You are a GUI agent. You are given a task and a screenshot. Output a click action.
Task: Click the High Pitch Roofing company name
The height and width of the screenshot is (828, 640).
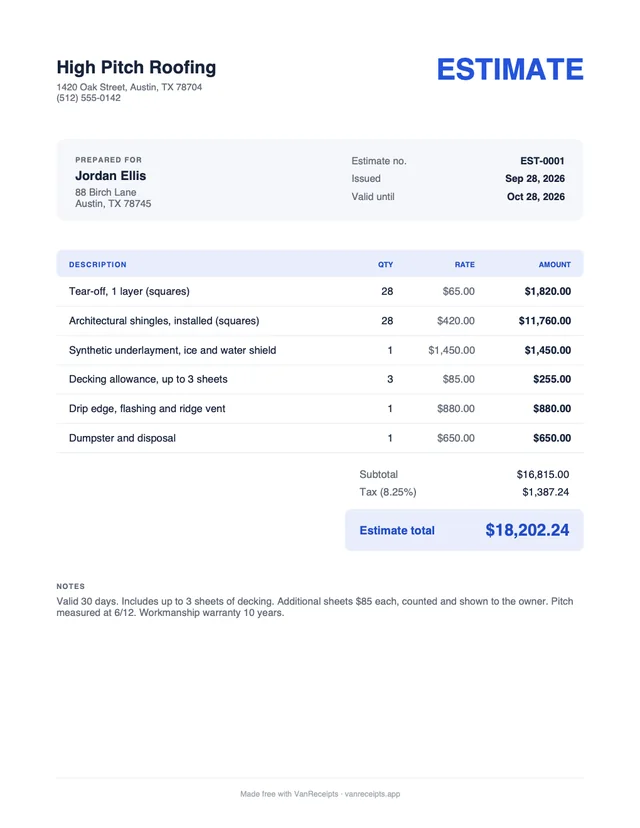136,68
